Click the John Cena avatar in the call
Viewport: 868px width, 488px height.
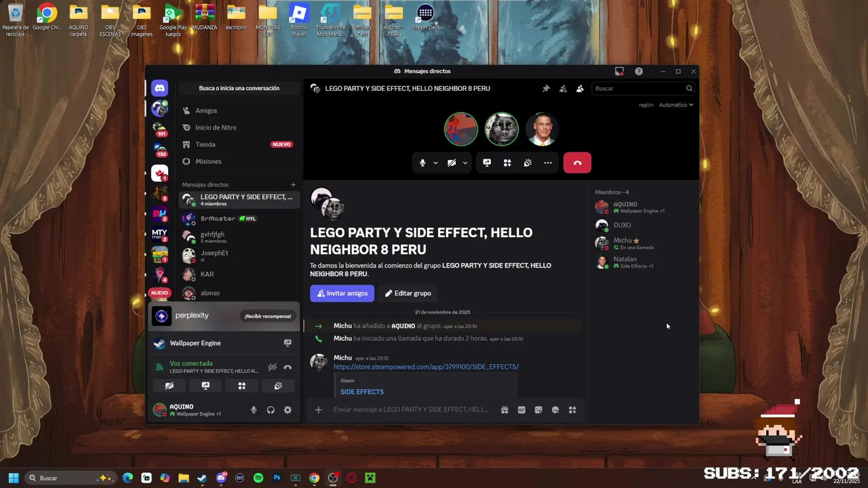click(542, 129)
